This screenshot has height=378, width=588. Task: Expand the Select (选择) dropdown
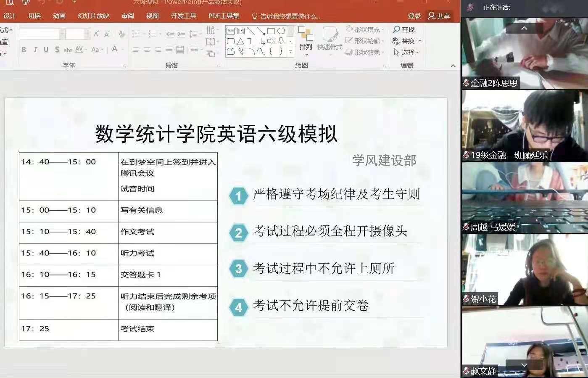point(417,53)
